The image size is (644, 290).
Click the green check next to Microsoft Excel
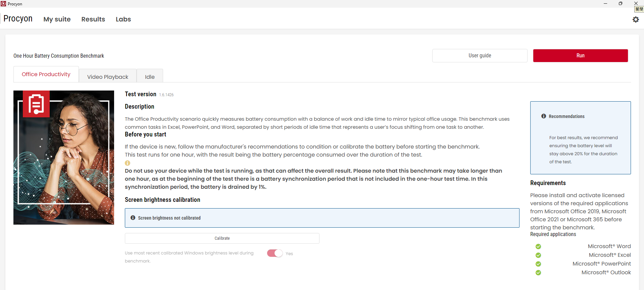(x=538, y=255)
